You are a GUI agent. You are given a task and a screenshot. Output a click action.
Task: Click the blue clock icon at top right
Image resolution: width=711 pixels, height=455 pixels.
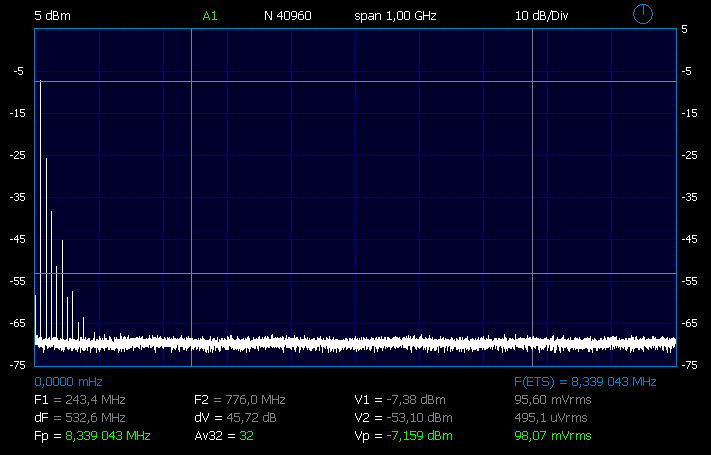(x=643, y=14)
